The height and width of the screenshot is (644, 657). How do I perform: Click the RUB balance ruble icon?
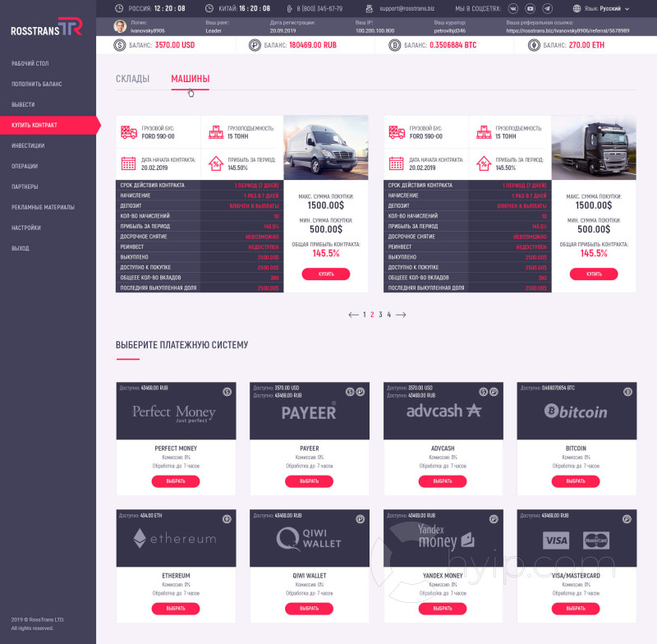coord(255,45)
